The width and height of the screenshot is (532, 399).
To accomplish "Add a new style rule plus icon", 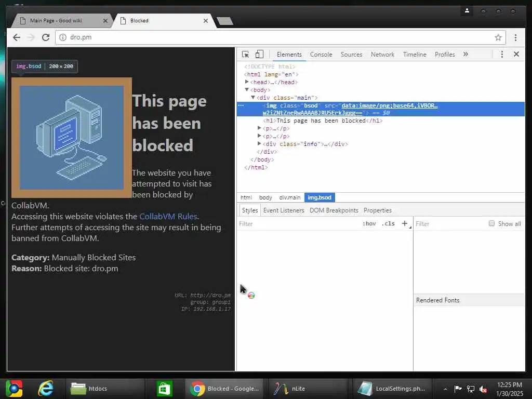I will pos(404,223).
